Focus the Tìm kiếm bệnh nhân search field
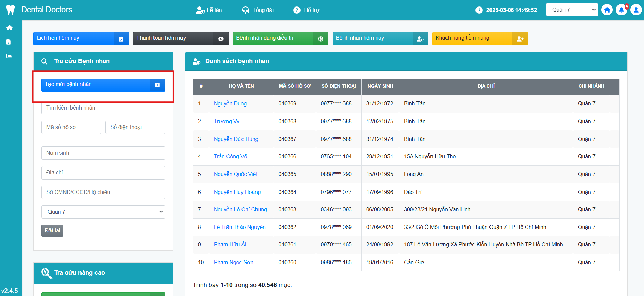 (x=103, y=108)
